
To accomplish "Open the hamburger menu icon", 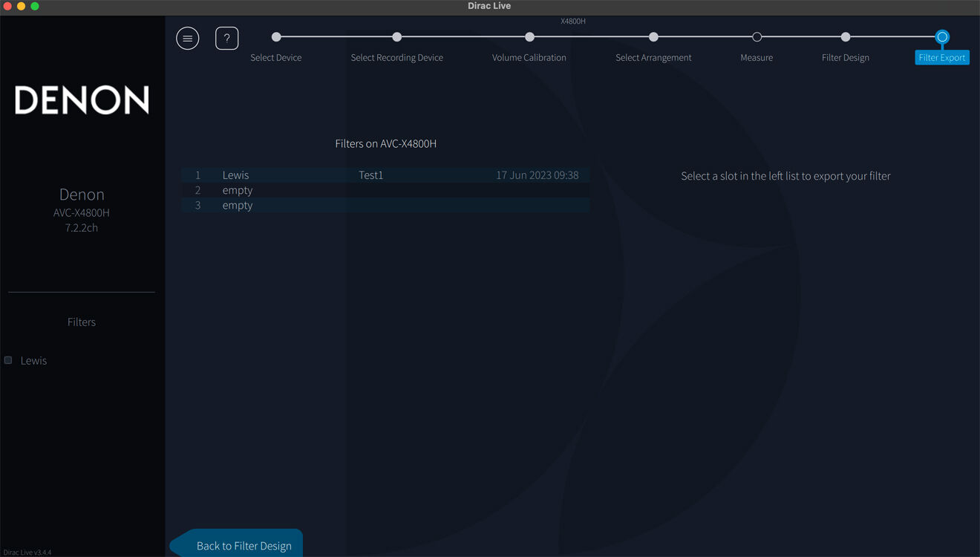I will click(x=188, y=38).
